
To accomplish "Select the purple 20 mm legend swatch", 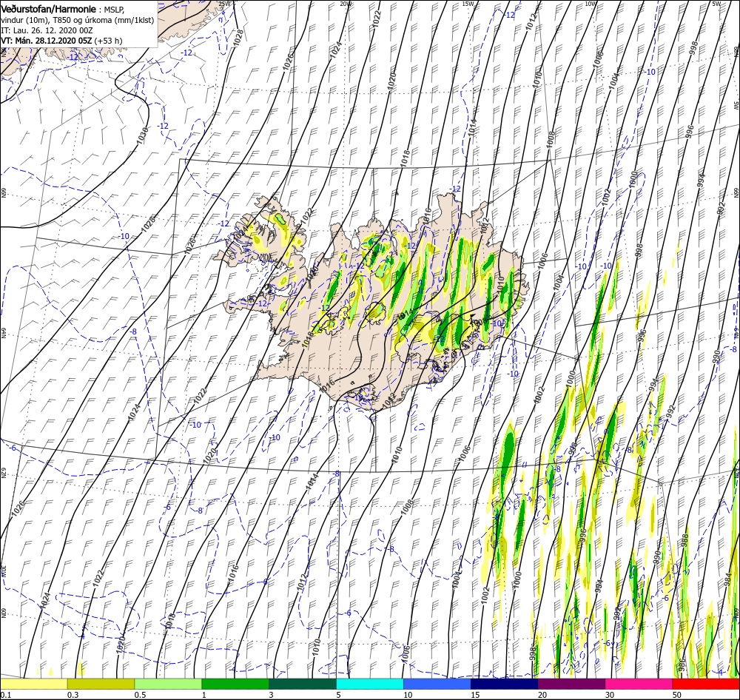I will point(571,684).
